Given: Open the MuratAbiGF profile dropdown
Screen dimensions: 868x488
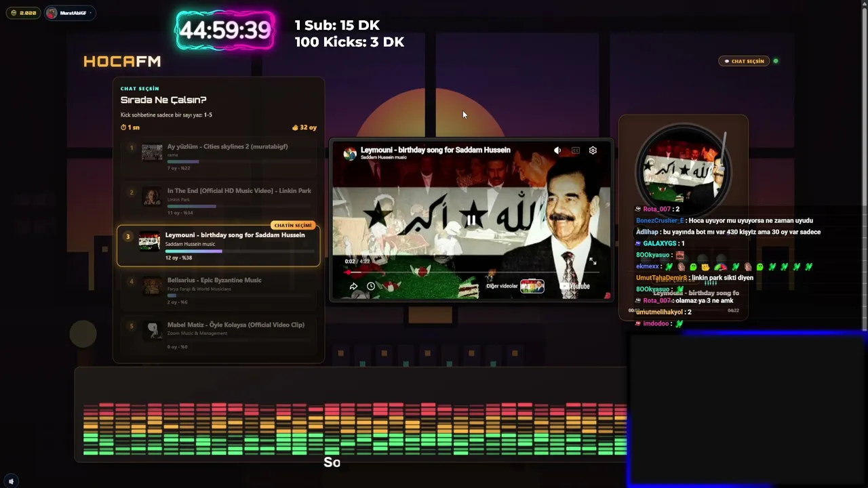Looking at the screenshot, I should coord(70,13).
